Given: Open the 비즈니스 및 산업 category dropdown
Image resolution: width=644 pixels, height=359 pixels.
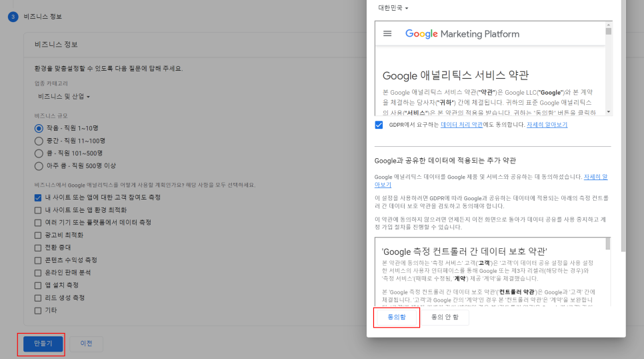Looking at the screenshot, I should [63, 97].
